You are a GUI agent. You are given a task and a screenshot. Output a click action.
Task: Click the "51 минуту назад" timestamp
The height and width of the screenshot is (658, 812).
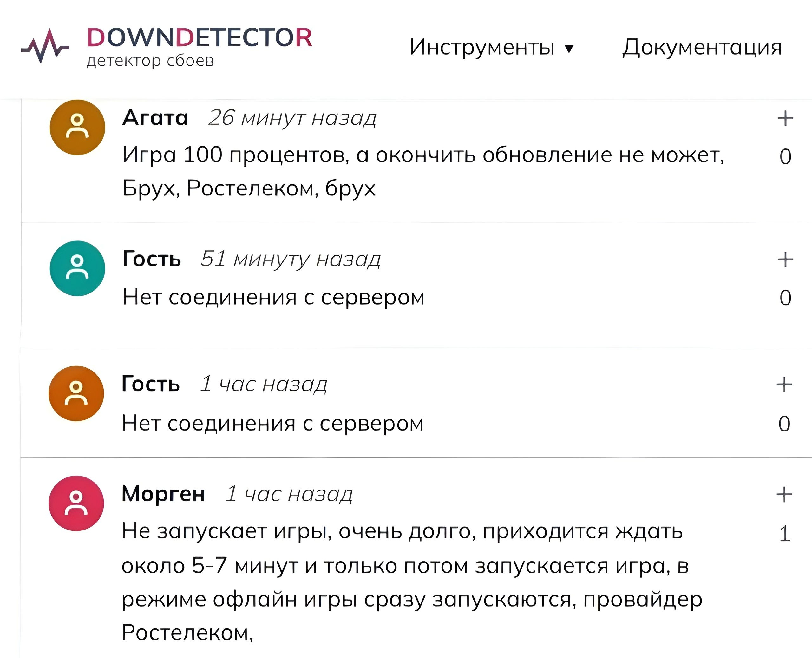291,259
